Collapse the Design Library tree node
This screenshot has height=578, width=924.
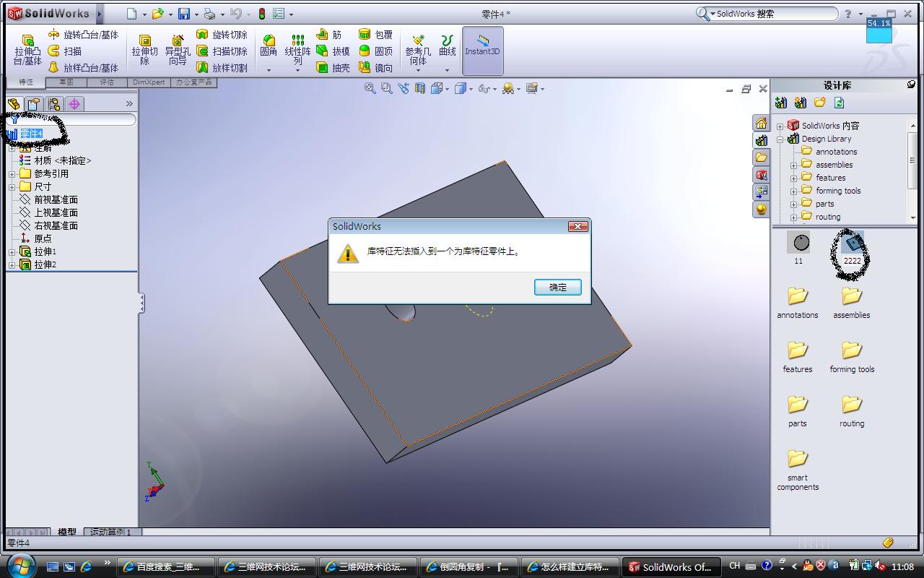coord(780,139)
